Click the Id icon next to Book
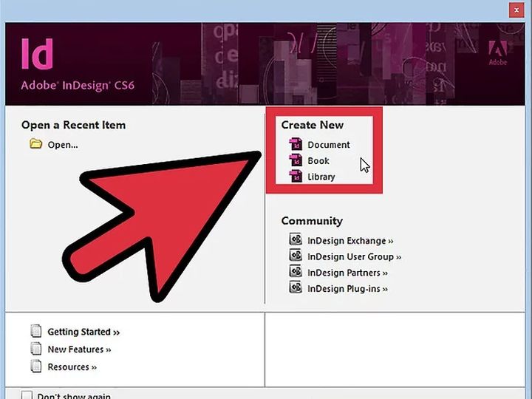 pyautogui.click(x=296, y=160)
